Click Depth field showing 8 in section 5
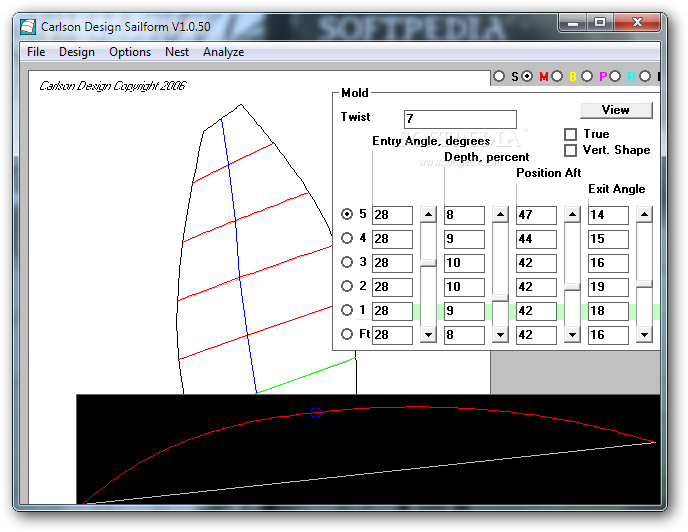Screen dimensions: 688x532 point(464,215)
